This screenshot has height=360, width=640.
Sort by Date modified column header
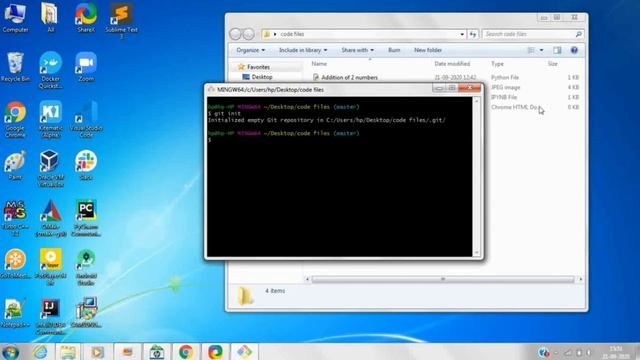[x=452, y=64]
